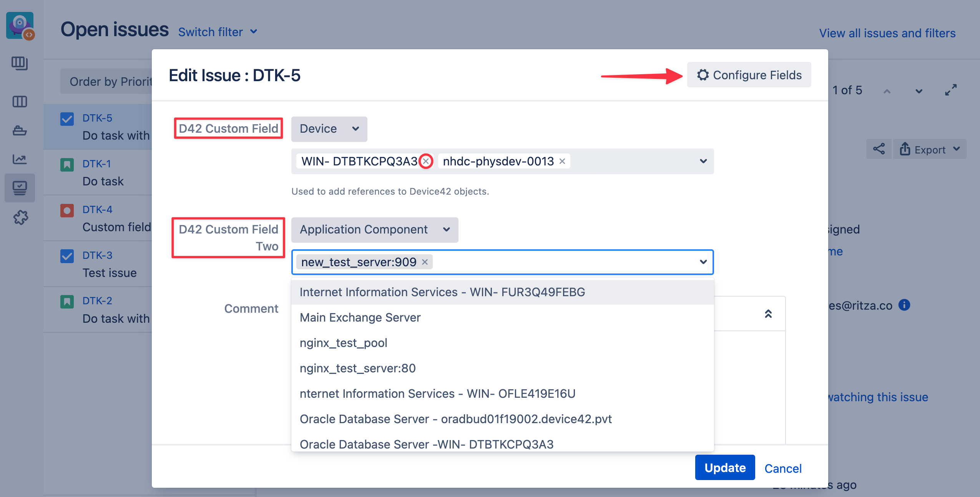
Task: Remove WIN- DTBTKCPQ3A3 device tag
Action: coord(426,161)
